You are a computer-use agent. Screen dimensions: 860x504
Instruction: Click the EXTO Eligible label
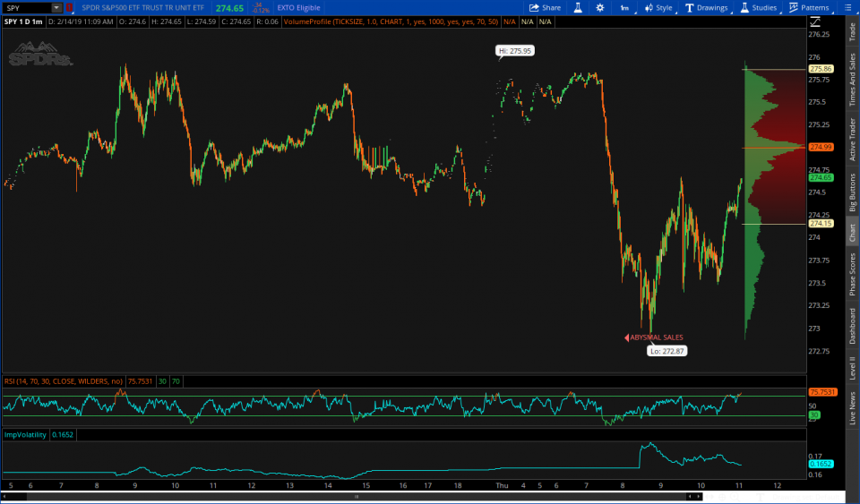[298, 8]
